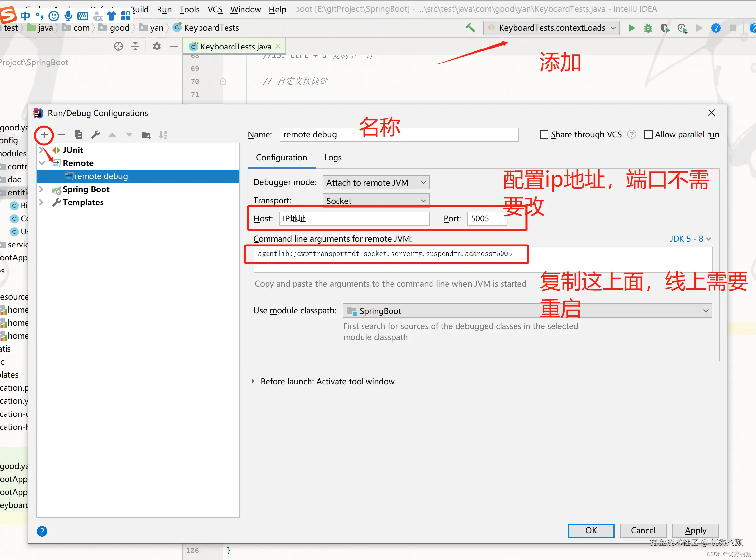756x560 pixels.
Task: Expand Before launch section
Action: pyautogui.click(x=253, y=381)
